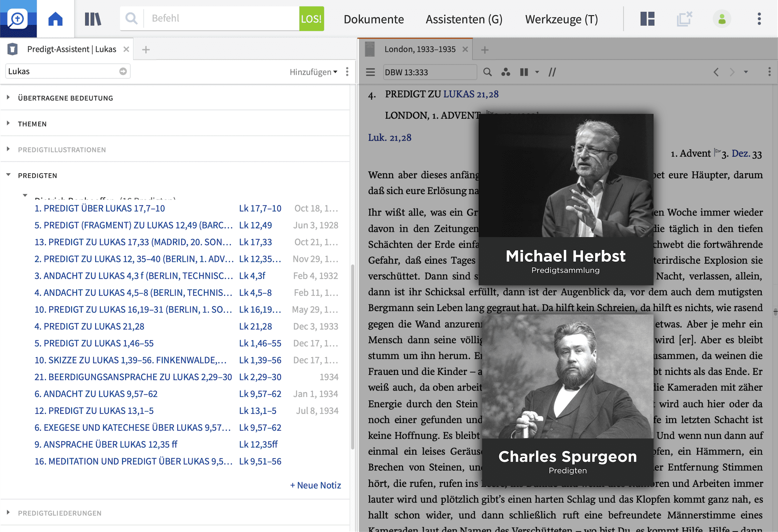The image size is (778, 532).
Task: Open the Dokumente menu
Action: 373,19
